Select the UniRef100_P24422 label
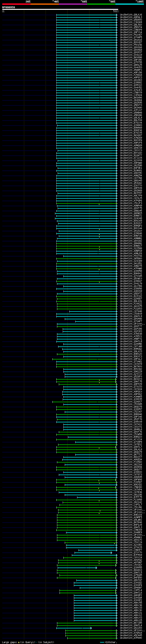Image resolution: width=146 pixels, height=644 pixels. (131, 304)
